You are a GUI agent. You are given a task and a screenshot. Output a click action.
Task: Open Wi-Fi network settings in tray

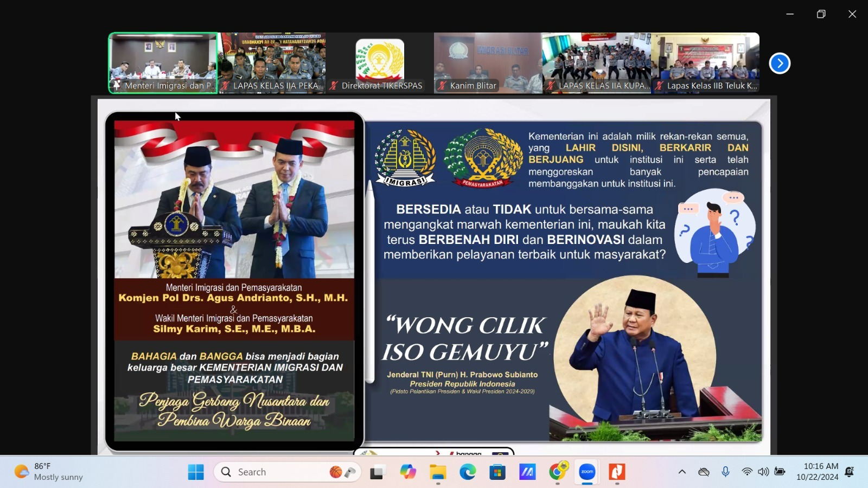pyautogui.click(x=747, y=472)
